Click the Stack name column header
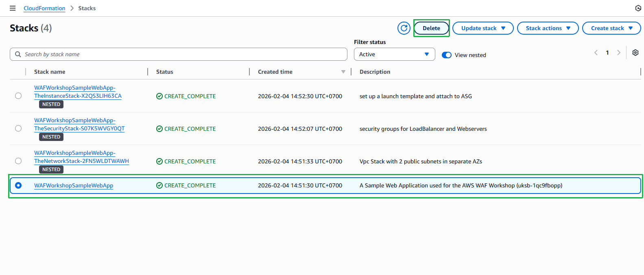Screen dimensions: 644x275 tap(50, 72)
